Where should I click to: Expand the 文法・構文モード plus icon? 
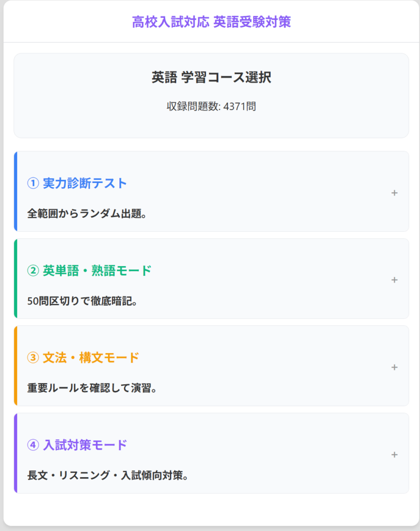coord(394,367)
